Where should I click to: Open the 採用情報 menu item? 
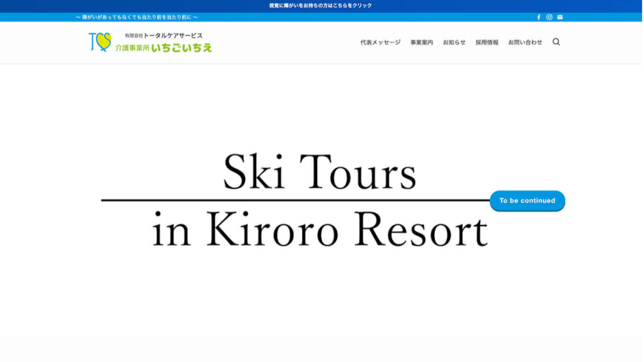tap(488, 43)
